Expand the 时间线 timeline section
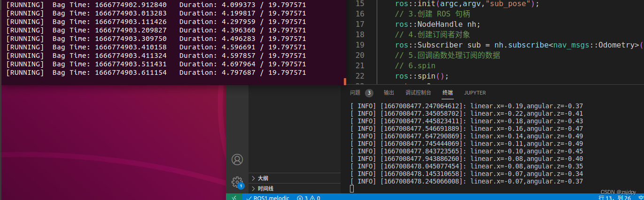Image resolution: width=644 pixels, height=200 pixels. click(295, 189)
